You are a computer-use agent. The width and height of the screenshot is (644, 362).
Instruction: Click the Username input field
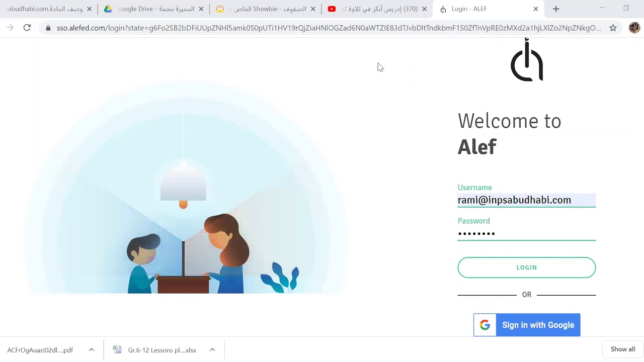pyautogui.click(x=527, y=200)
